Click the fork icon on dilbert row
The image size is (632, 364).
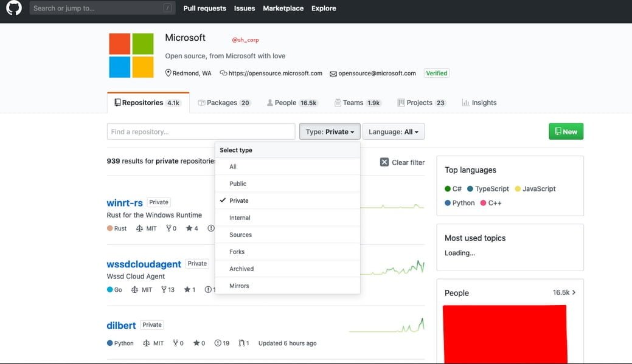(x=175, y=343)
